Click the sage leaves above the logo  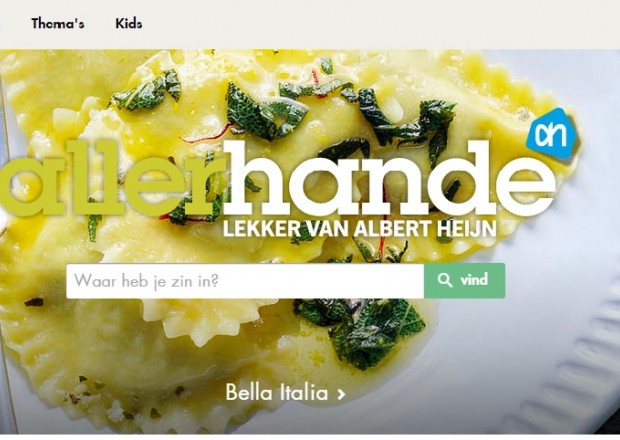click(267, 111)
